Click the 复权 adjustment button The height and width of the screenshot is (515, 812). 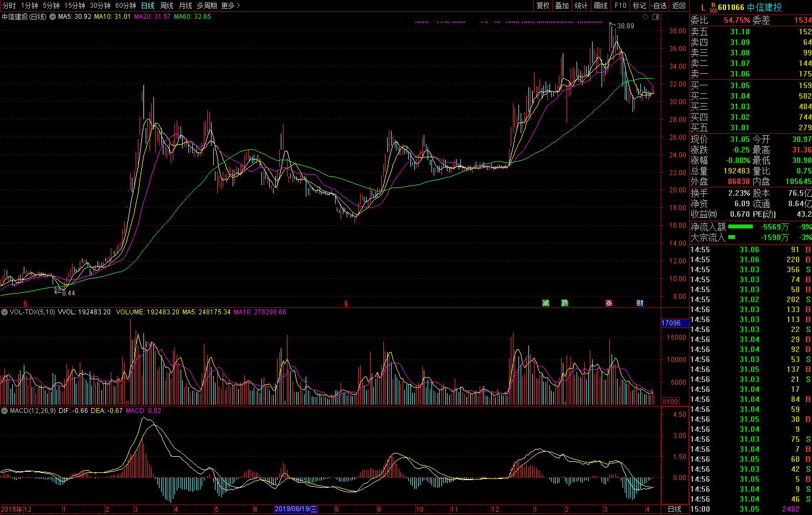[x=543, y=6]
